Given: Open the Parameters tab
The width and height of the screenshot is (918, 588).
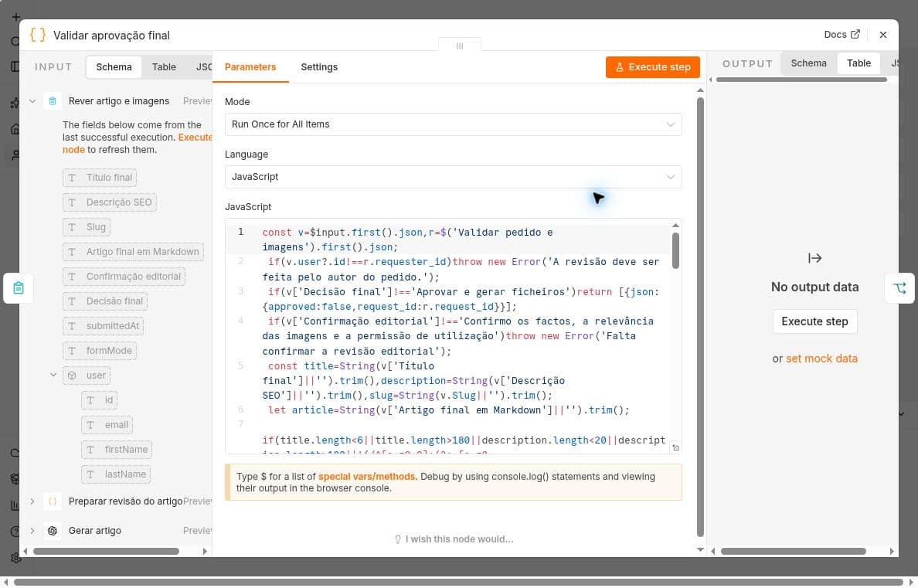Looking at the screenshot, I should (250, 66).
